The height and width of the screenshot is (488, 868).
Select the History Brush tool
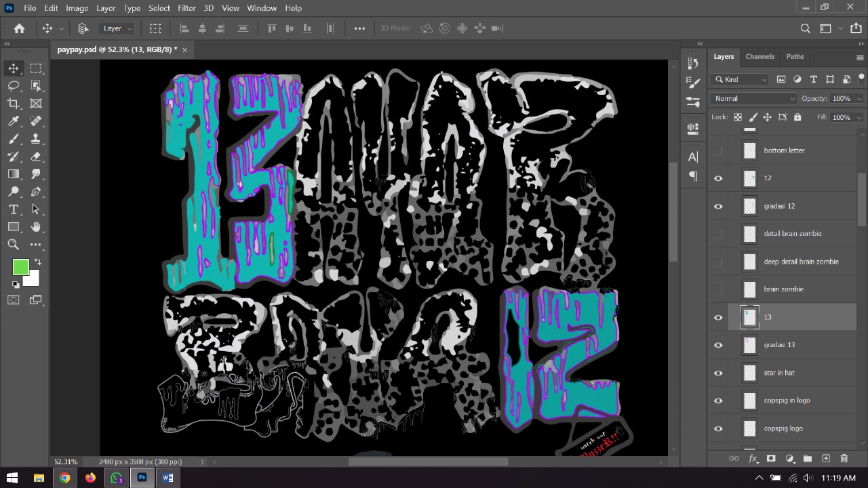[14, 157]
